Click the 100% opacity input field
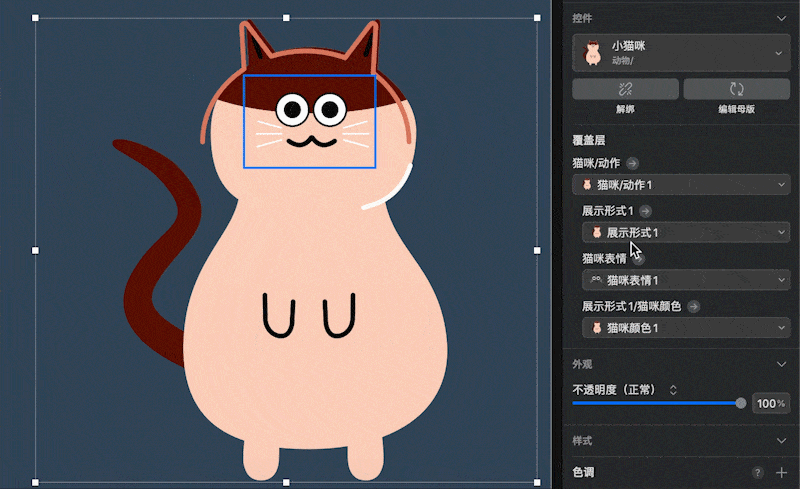 771,403
